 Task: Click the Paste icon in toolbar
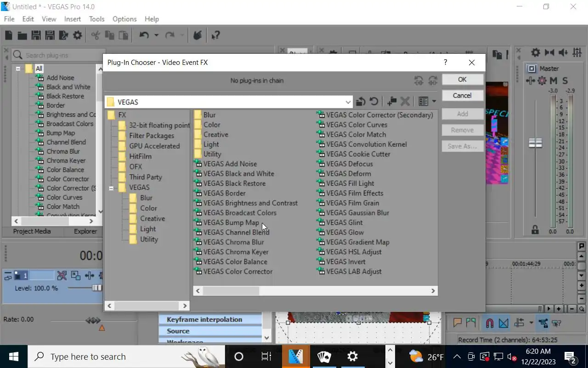(x=123, y=35)
